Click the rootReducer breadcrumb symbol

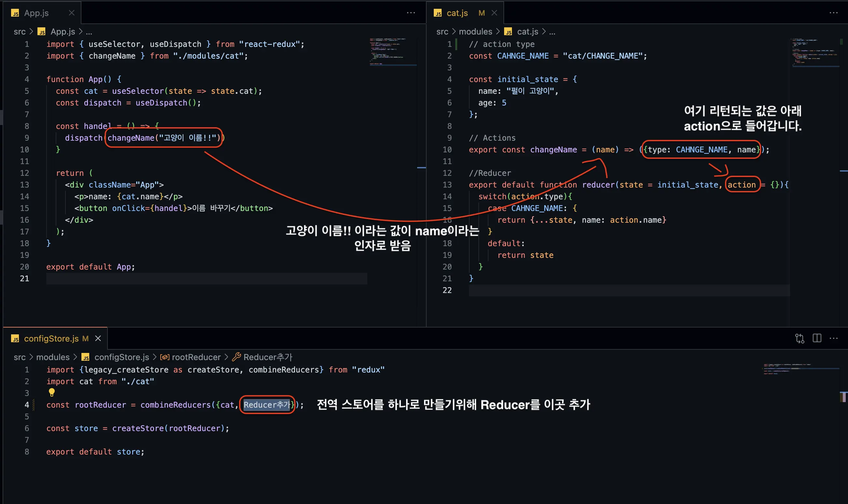point(196,357)
